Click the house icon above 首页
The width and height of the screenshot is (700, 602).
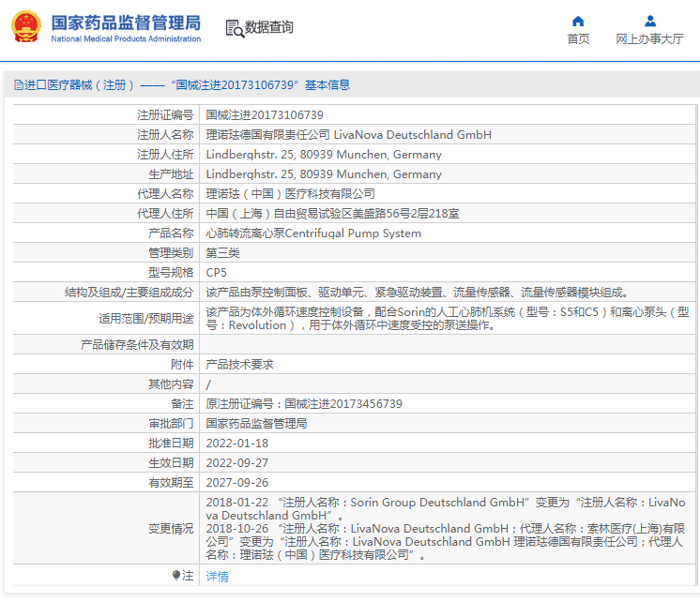point(578,21)
